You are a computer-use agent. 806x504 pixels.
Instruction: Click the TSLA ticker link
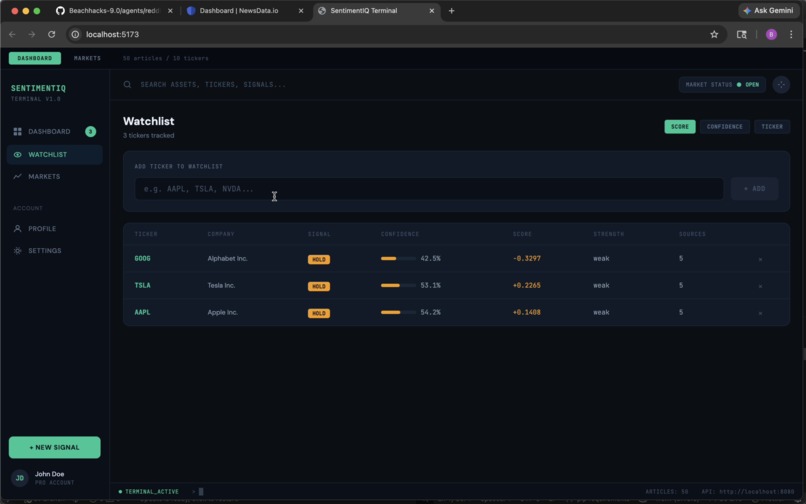tap(142, 285)
